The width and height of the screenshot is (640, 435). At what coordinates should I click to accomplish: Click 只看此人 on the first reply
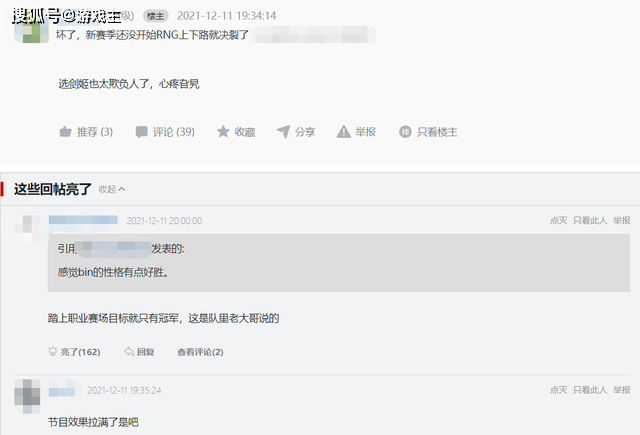pyautogui.click(x=589, y=220)
